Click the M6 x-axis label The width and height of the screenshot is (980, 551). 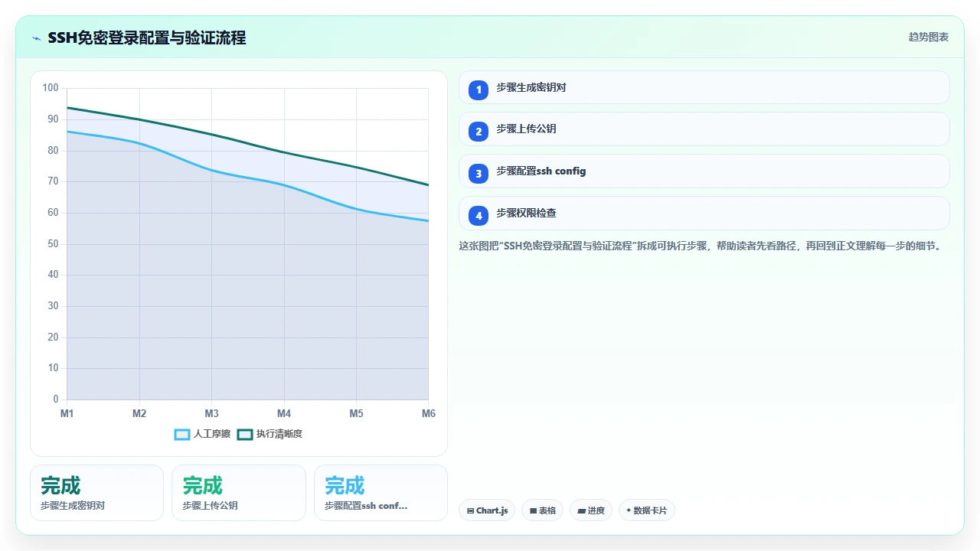(429, 413)
